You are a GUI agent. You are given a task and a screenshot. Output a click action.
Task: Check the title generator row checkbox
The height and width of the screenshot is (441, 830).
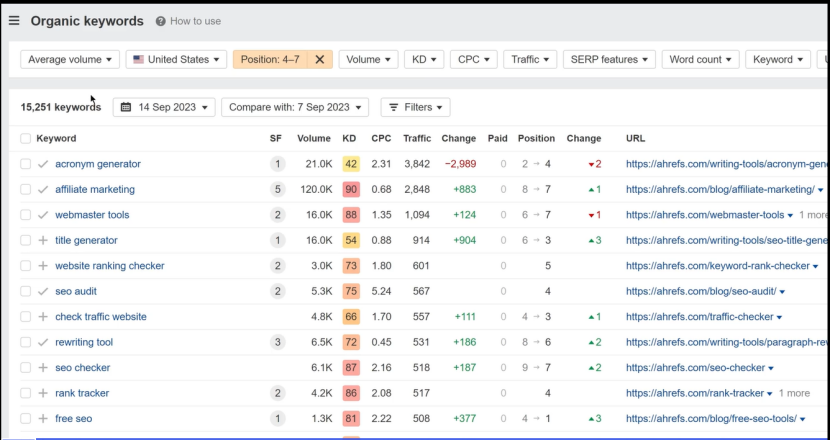25,240
